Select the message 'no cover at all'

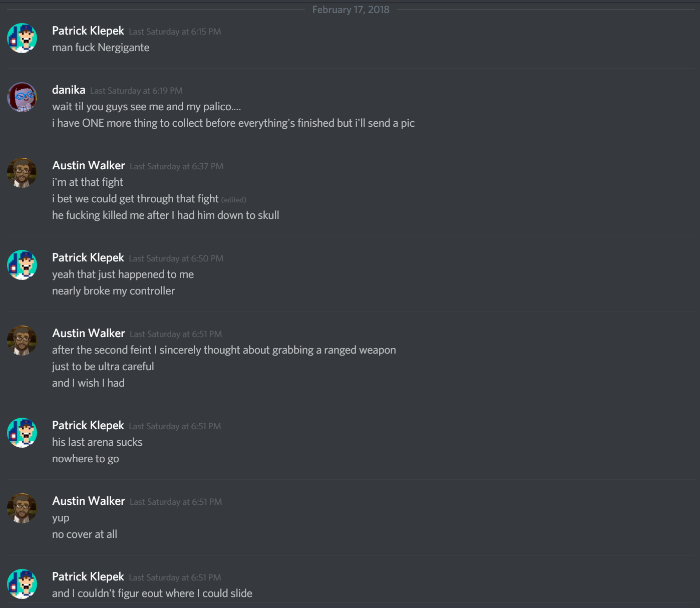85,534
